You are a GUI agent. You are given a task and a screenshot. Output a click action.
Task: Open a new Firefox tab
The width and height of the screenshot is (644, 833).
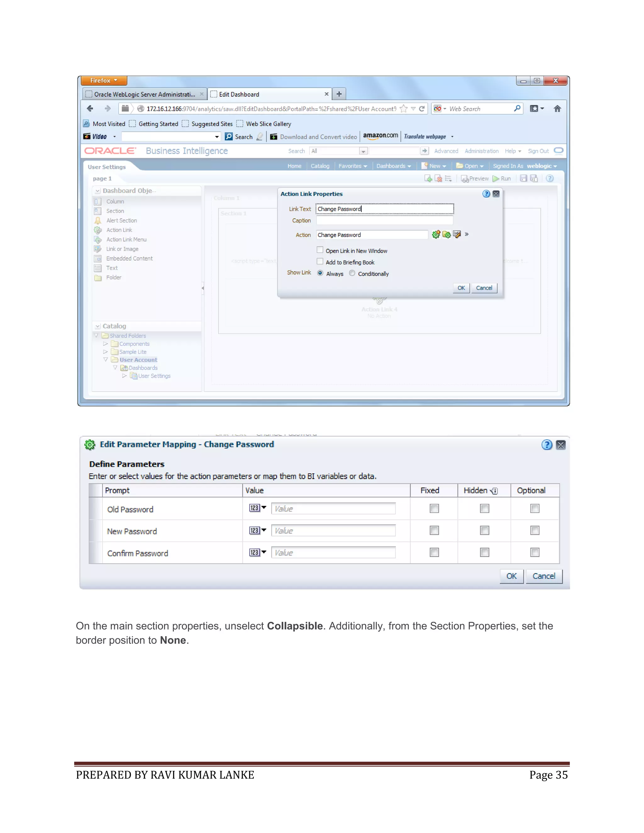339,94
